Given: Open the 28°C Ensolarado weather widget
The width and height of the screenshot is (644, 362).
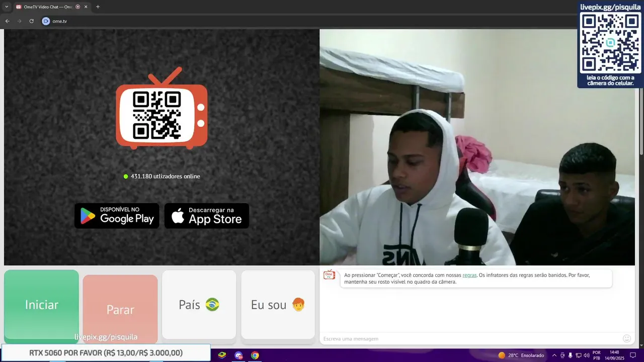Looking at the screenshot, I should 521,355.
